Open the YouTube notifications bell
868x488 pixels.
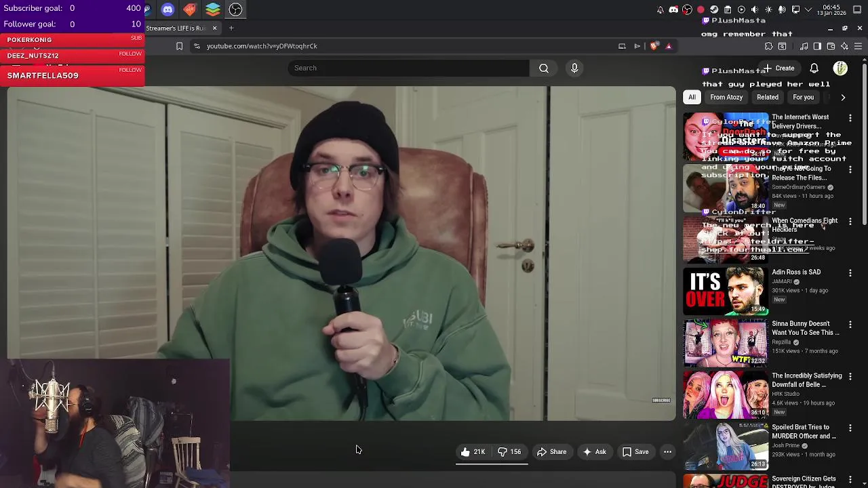point(814,68)
